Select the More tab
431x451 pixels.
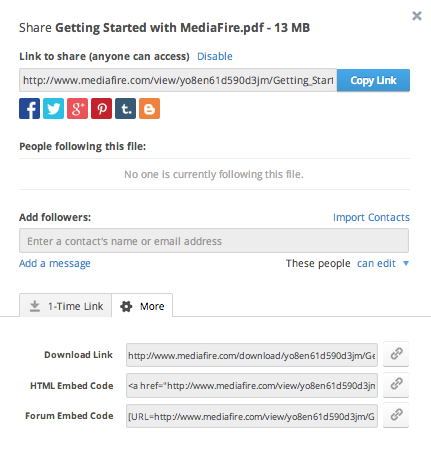coord(142,306)
